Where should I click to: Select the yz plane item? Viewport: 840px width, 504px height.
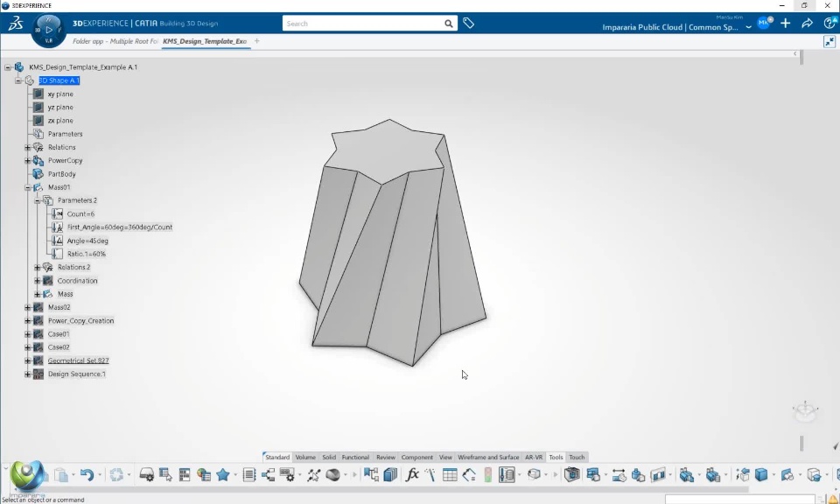60,107
